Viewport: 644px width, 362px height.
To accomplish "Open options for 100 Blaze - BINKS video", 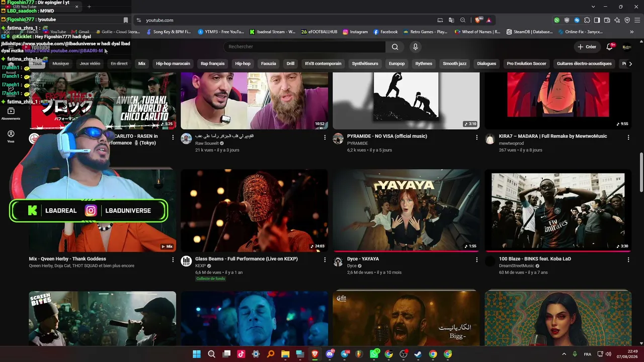I will [628, 259].
